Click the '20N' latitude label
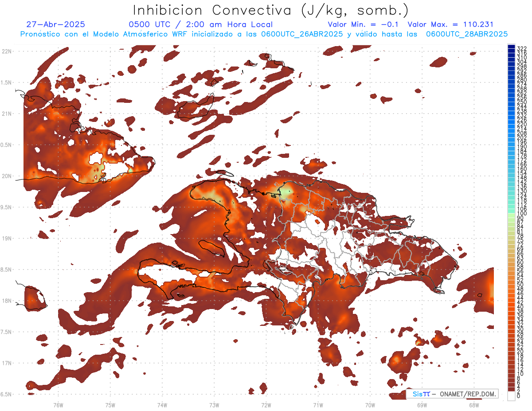 7,176
